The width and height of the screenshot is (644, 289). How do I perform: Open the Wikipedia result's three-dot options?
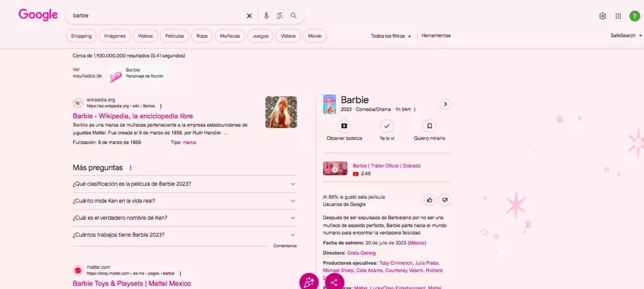click(160, 106)
